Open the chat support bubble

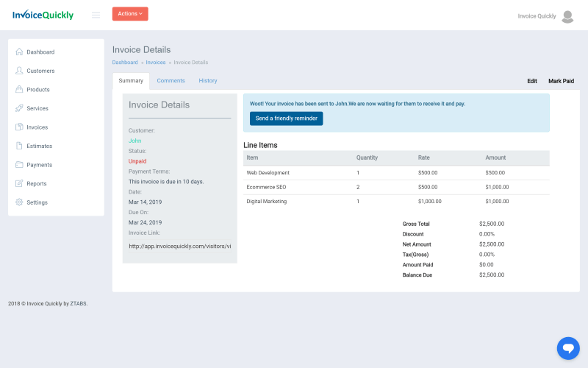[568, 347]
